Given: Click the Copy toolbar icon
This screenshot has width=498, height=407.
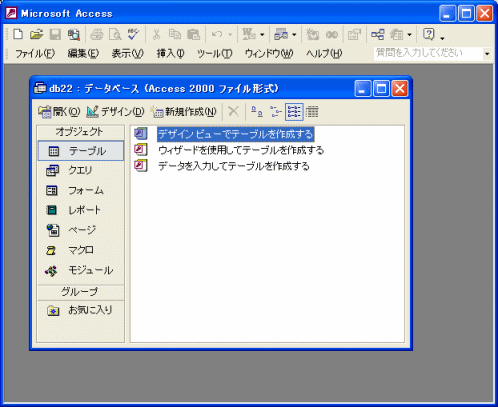Looking at the screenshot, I should (175, 34).
